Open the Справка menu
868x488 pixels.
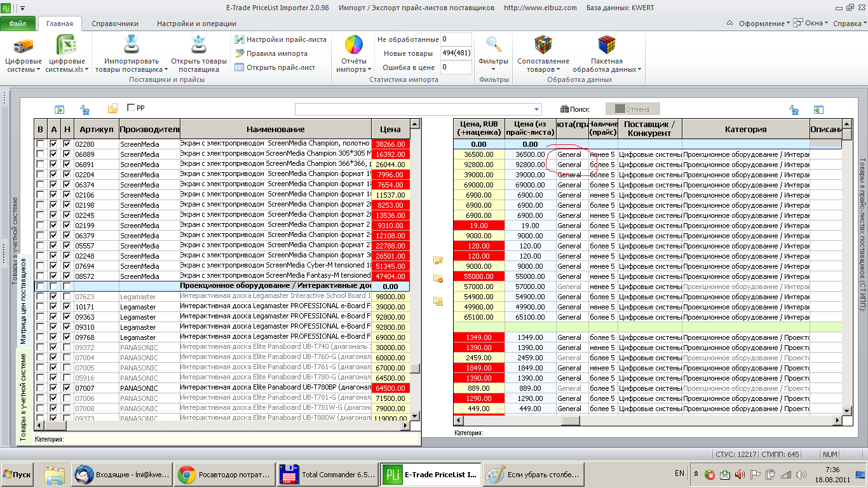pyautogui.click(x=848, y=24)
